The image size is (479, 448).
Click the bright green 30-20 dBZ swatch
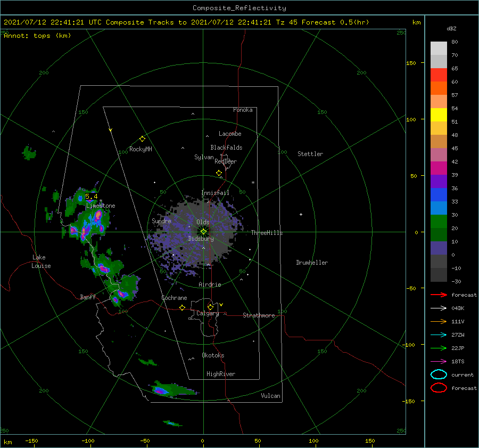coord(439,222)
